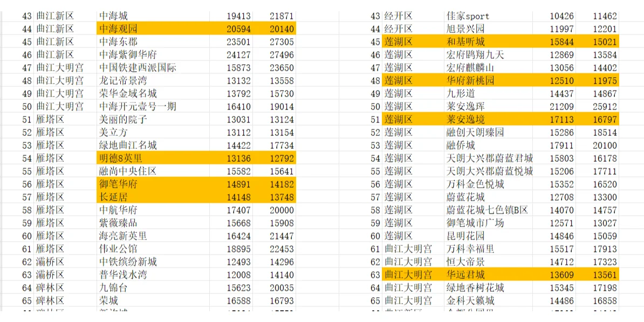Click the cell 融侨城
Viewport: 644px width, 322px height.
pyautogui.click(x=488, y=146)
